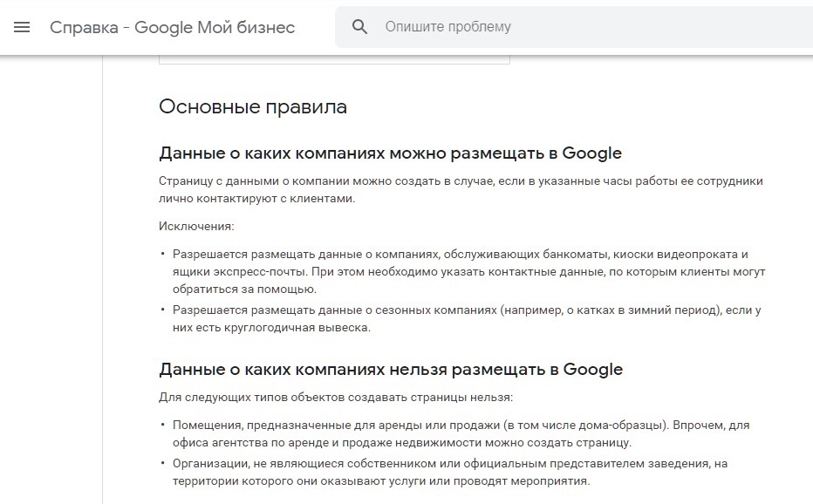Click paragraph starting "Страницу с данными о компании"
The image size is (813, 504).
(x=461, y=181)
